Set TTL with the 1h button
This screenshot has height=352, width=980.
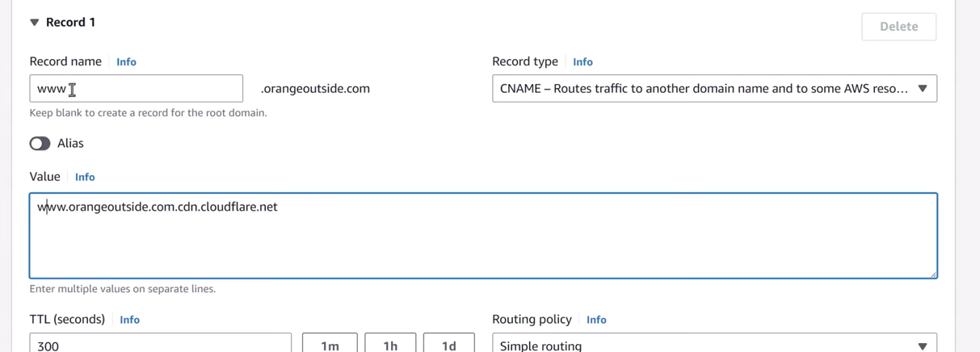pyautogui.click(x=390, y=344)
